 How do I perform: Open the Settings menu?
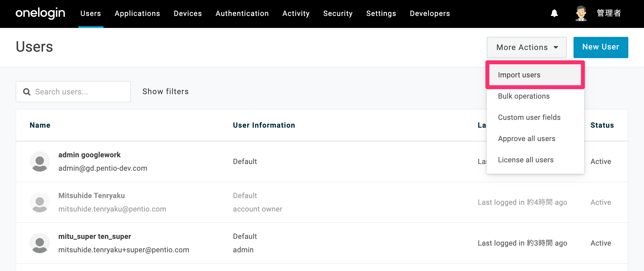point(381,13)
